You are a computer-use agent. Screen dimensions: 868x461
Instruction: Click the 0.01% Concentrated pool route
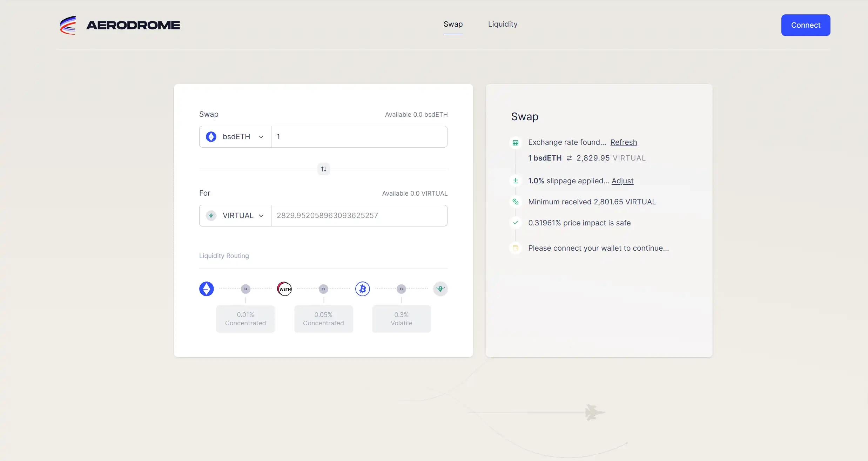246,319
